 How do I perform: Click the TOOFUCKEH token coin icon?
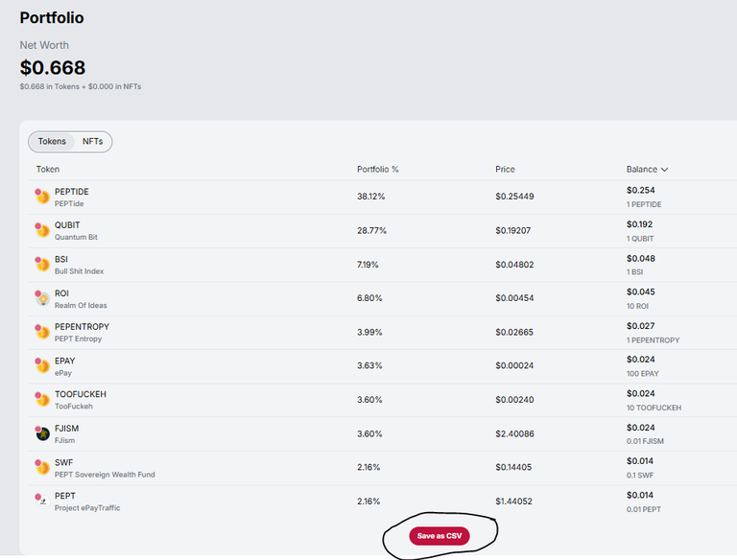pos(42,399)
